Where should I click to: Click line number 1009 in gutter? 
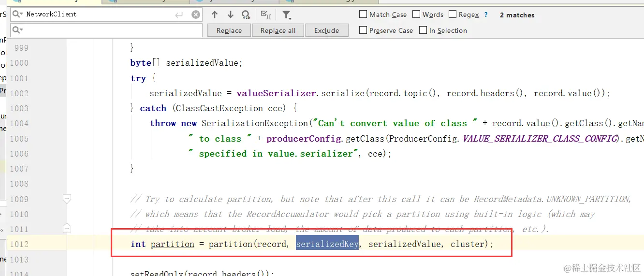pos(19,199)
